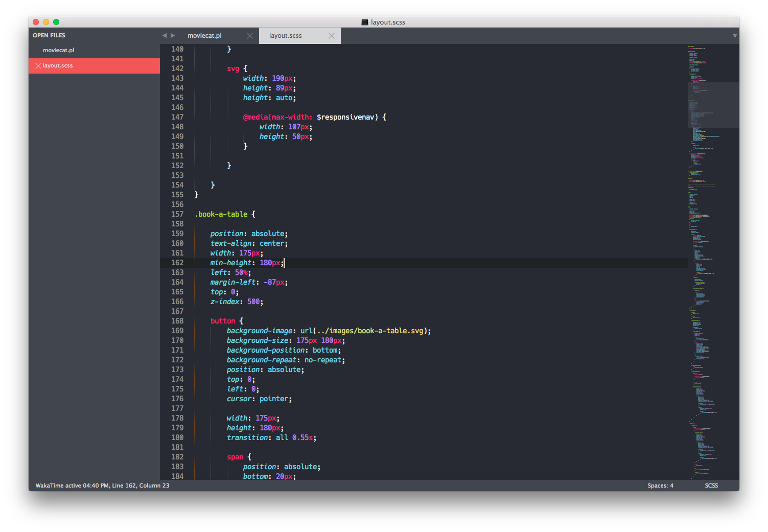768x532 pixels.
Task: Select layout.scss in the Open Files list
Action: pyautogui.click(x=58, y=66)
